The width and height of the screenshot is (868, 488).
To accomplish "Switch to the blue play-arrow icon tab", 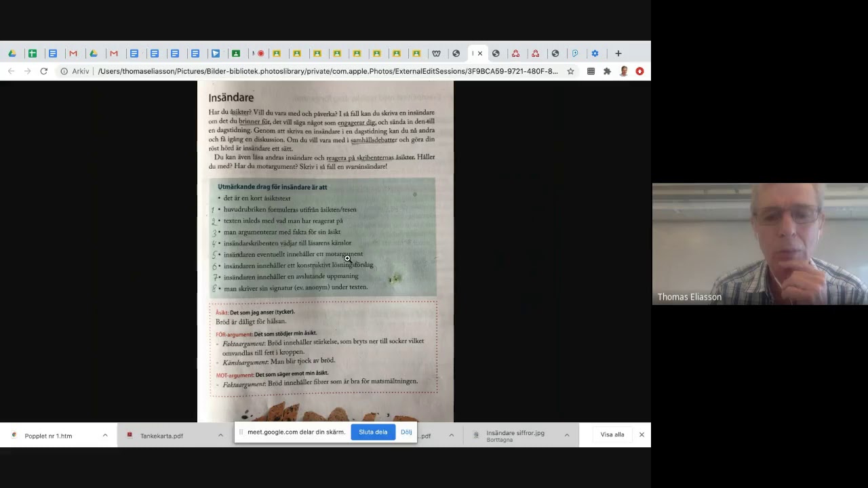I will click(216, 54).
